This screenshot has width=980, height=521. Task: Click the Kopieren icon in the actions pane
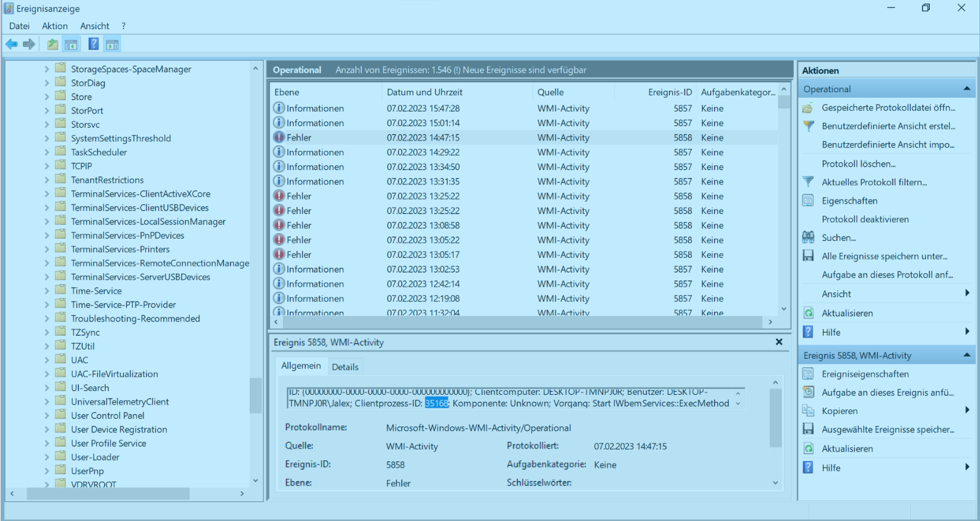click(808, 411)
